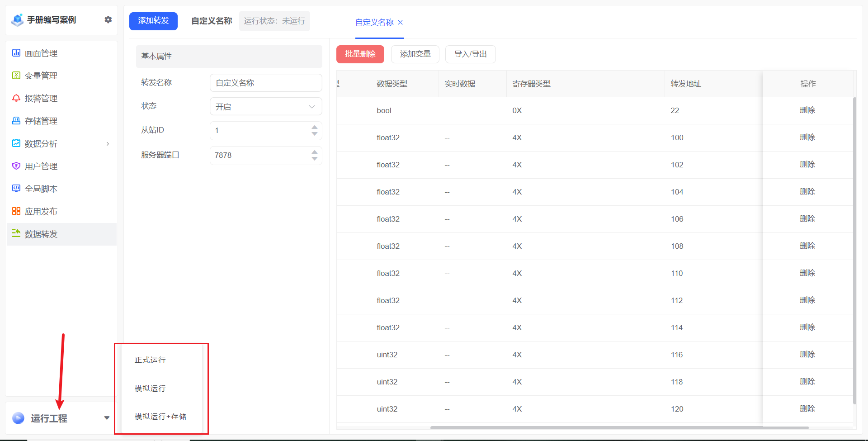The height and width of the screenshot is (441, 868).
Task: Click the 转发名称 input field
Action: click(x=266, y=83)
